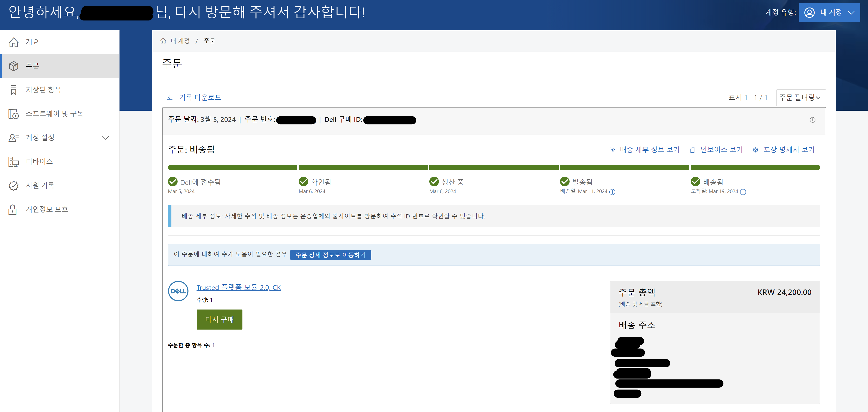Click 배송 세부 정보 보기 link
Screen dimensions: 868x412
pyautogui.click(x=650, y=150)
